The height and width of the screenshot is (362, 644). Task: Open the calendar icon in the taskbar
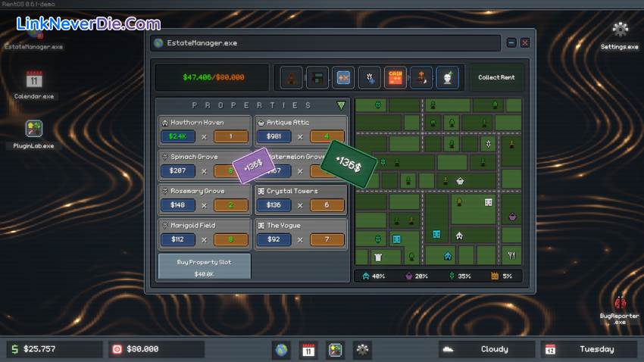coord(308,349)
